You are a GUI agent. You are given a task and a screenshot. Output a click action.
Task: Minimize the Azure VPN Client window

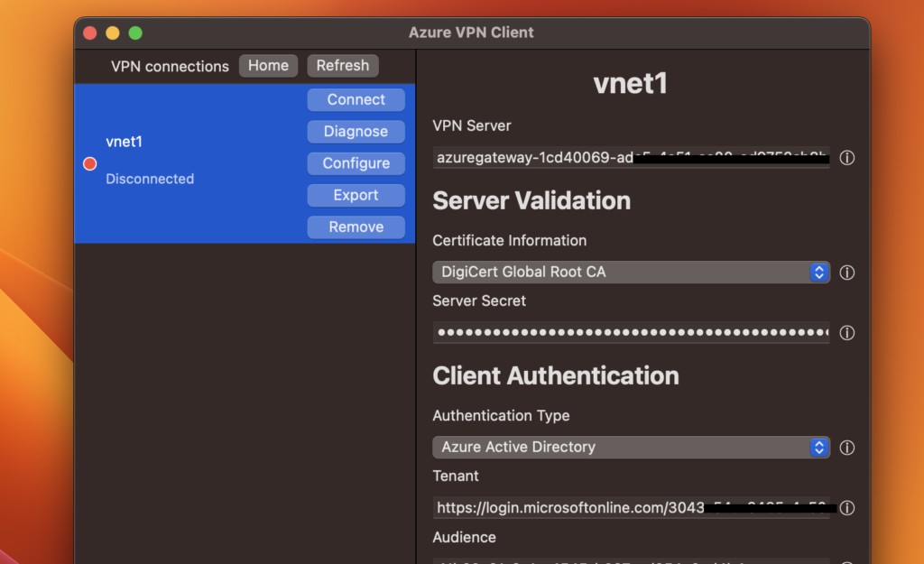[113, 33]
